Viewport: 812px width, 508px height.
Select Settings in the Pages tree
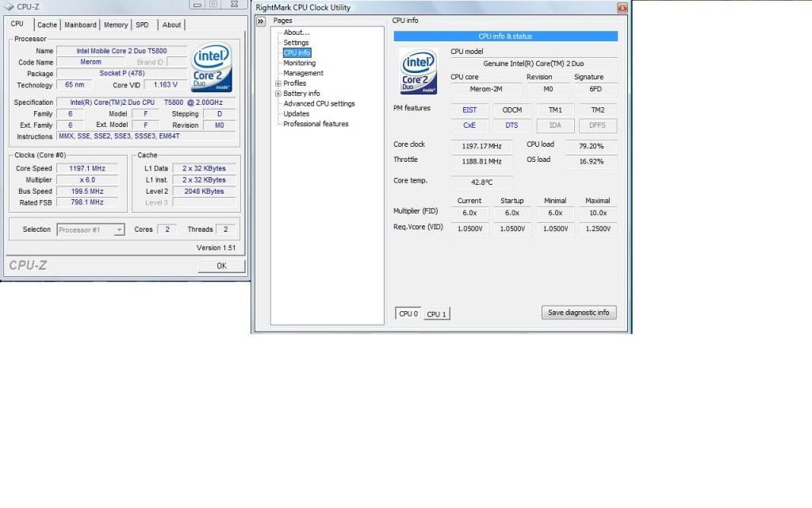click(x=296, y=43)
